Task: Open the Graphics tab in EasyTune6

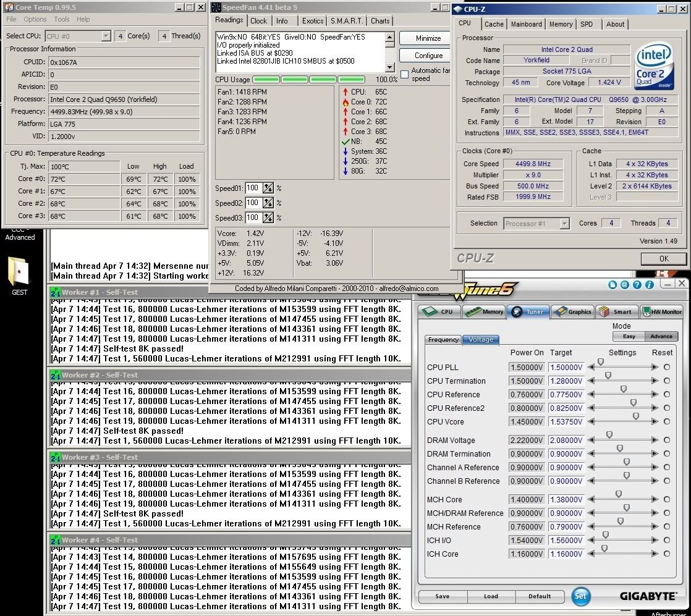Action: coord(573,311)
